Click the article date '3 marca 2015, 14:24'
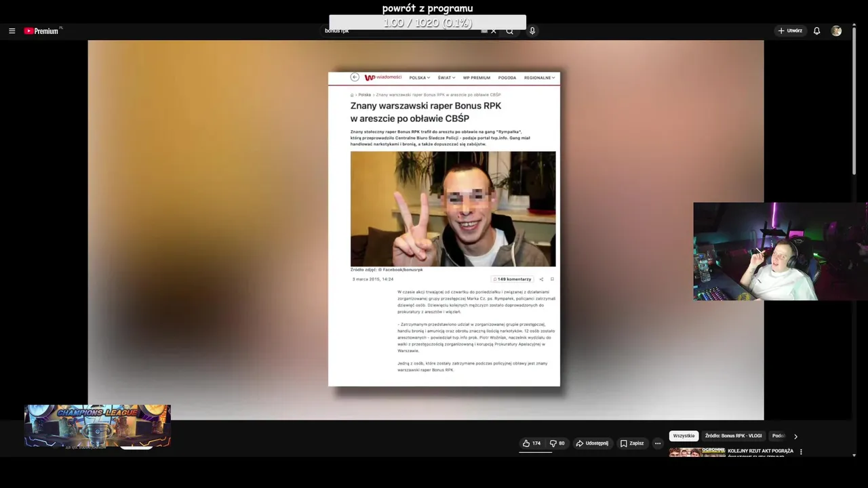The height and width of the screenshot is (488, 868). (373, 279)
